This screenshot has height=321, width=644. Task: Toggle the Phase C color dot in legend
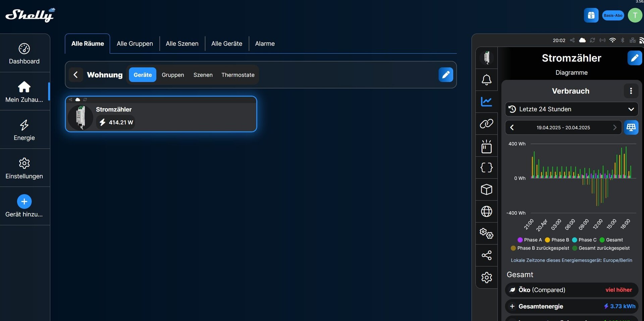coord(574,240)
